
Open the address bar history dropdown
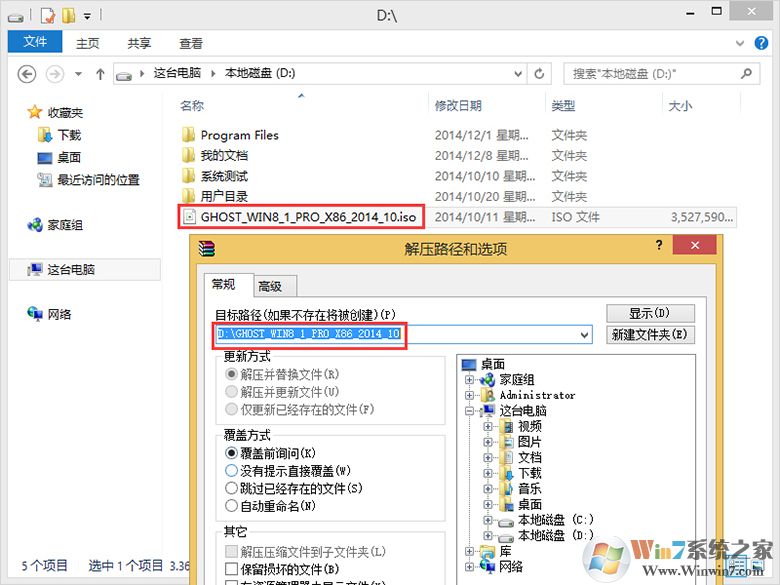coord(518,74)
